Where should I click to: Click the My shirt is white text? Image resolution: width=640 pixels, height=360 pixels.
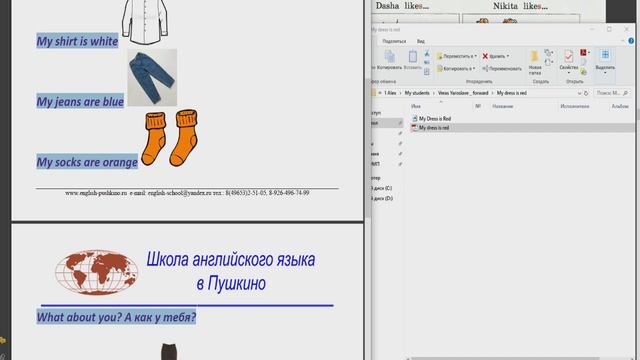(78, 41)
